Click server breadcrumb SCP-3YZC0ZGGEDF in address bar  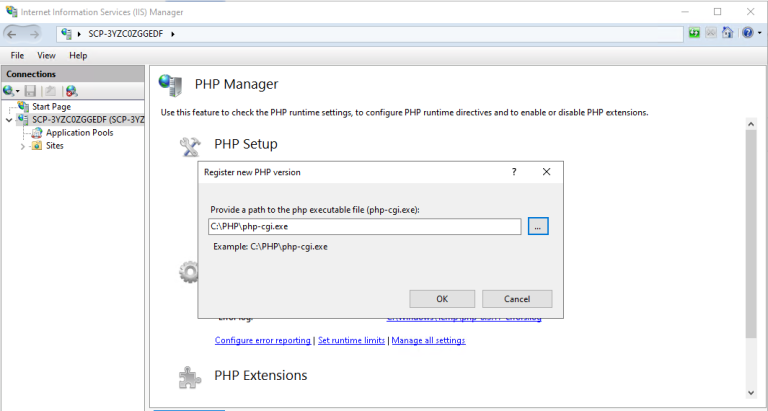click(x=126, y=34)
